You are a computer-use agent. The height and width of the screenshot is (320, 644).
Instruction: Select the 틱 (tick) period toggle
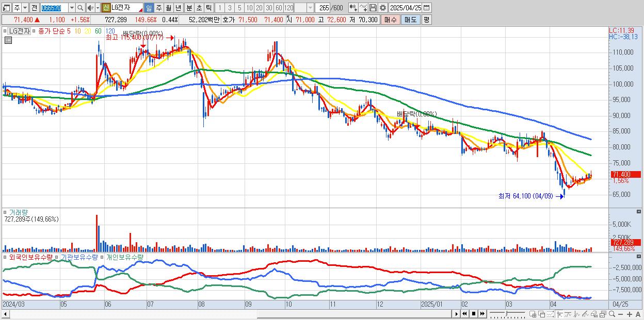click(208, 8)
